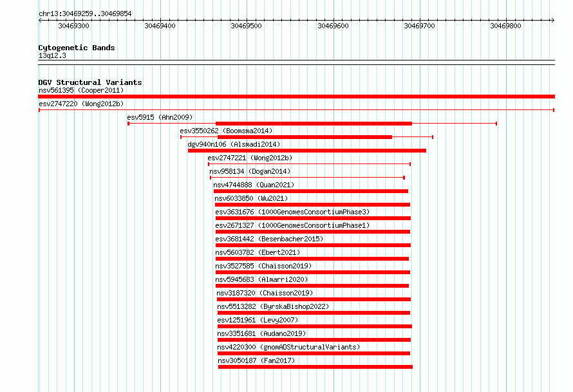Open esv3550262 (Boomsma2014) variant label
Screen dimensions: 573x392
226,131
